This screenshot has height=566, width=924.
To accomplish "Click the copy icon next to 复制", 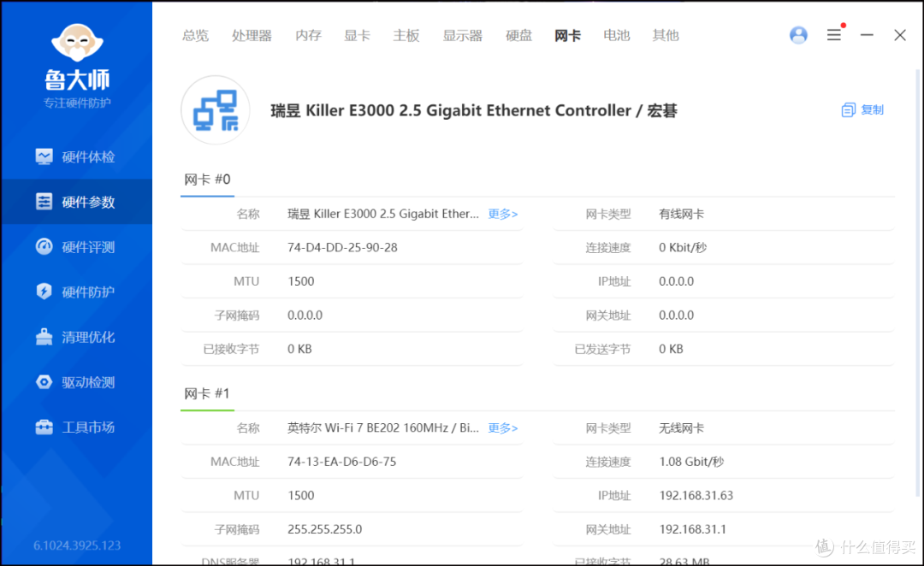I will point(848,109).
